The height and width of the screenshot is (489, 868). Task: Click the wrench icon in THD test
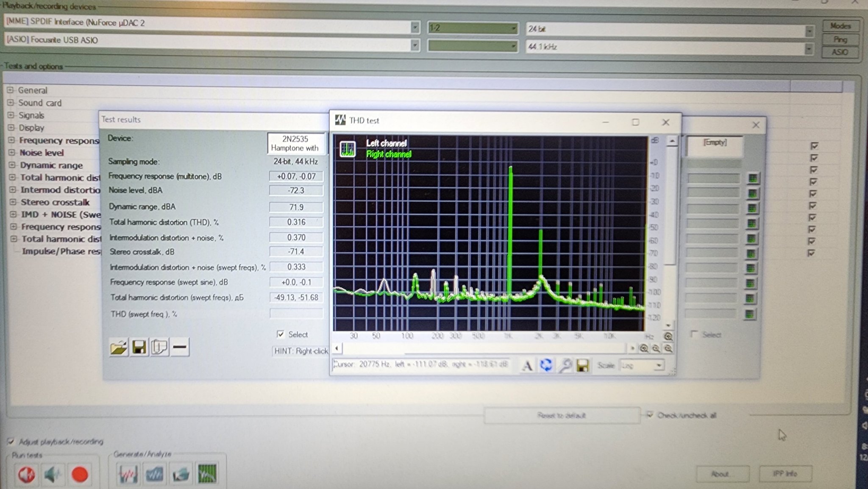[x=565, y=365]
